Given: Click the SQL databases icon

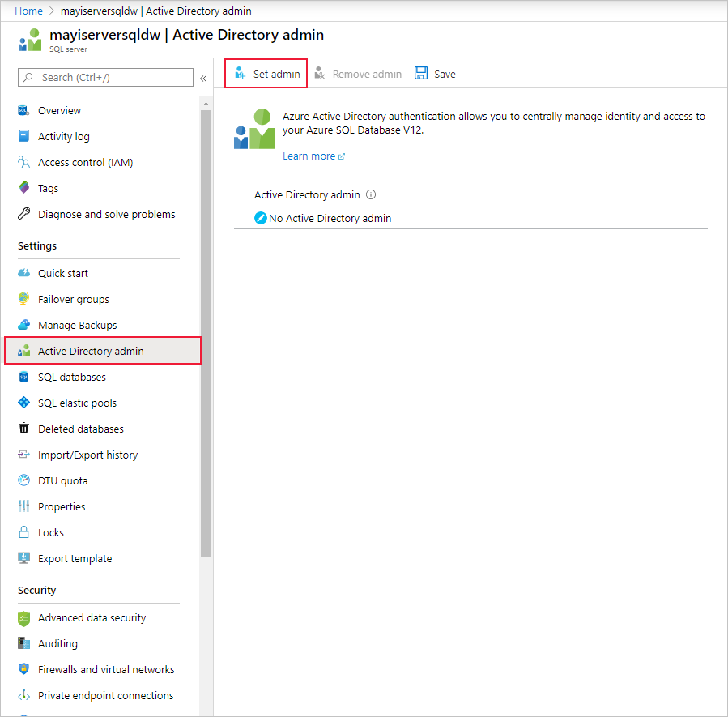Looking at the screenshot, I should (23, 377).
